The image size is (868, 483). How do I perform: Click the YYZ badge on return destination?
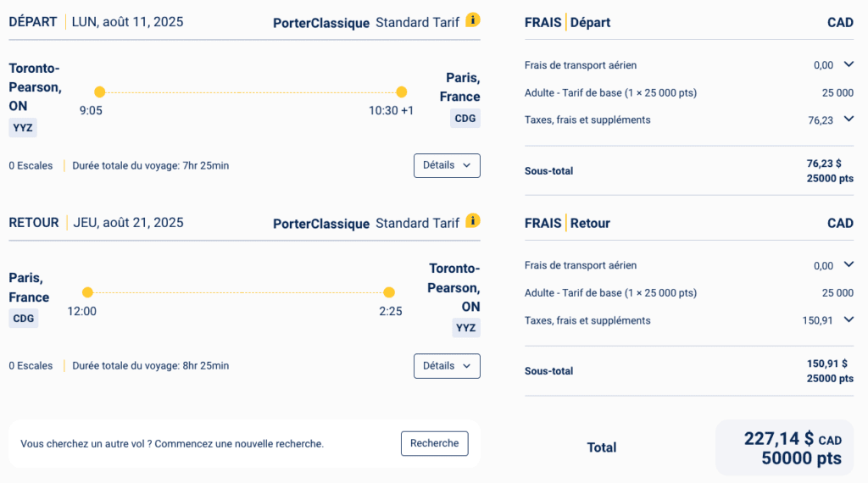coord(465,328)
